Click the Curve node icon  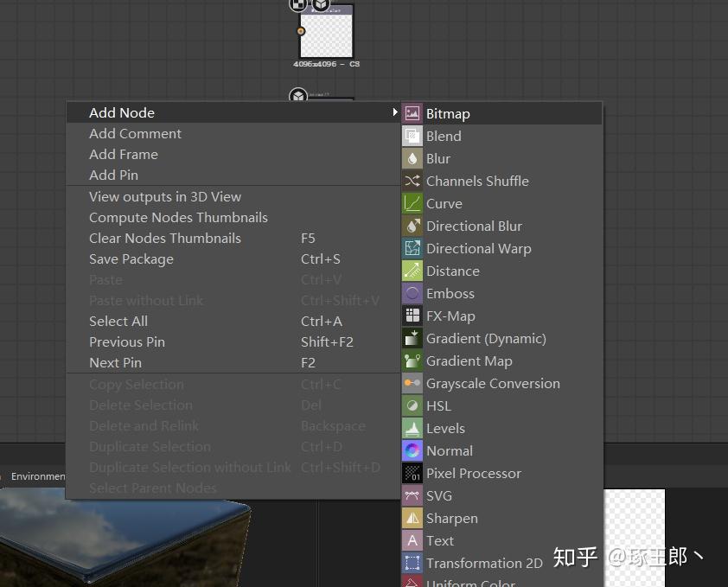click(x=412, y=203)
